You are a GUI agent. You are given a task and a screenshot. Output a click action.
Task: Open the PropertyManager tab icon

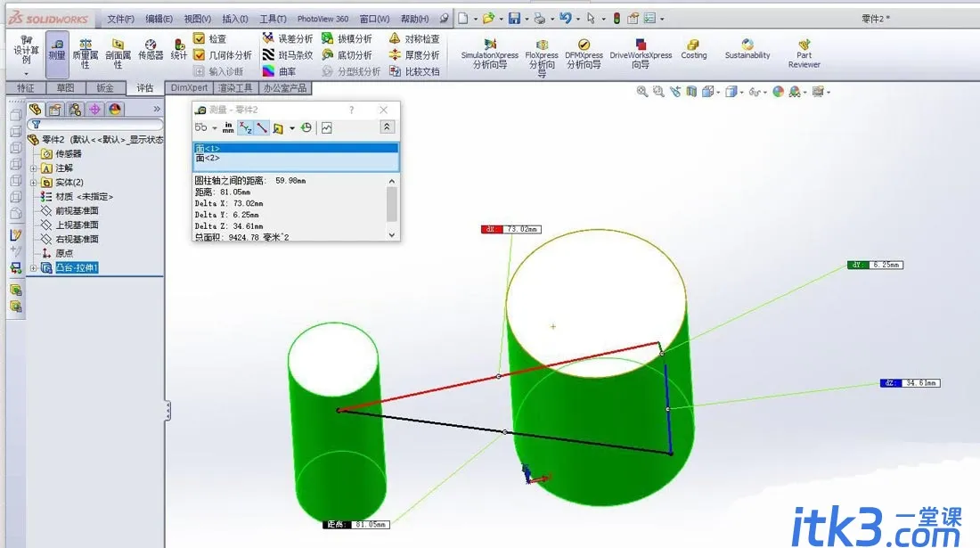[x=55, y=110]
